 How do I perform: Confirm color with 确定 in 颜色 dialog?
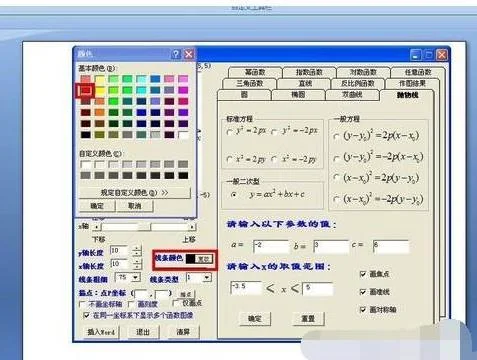[97, 206]
